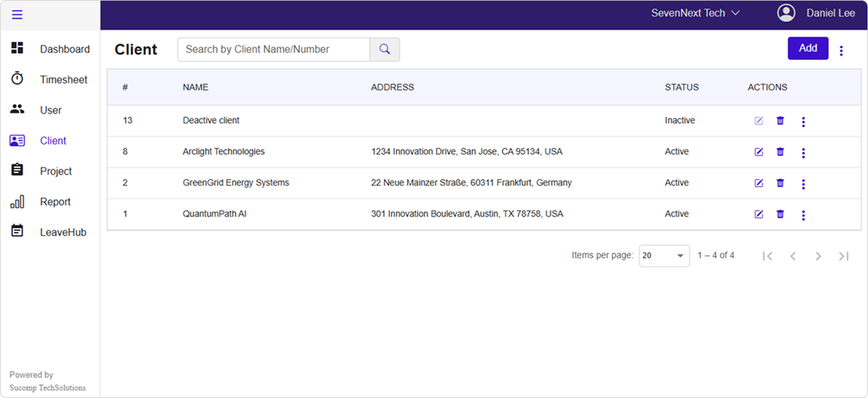
Task: Open more options for QuantumPath AI row
Action: [803, 215]
